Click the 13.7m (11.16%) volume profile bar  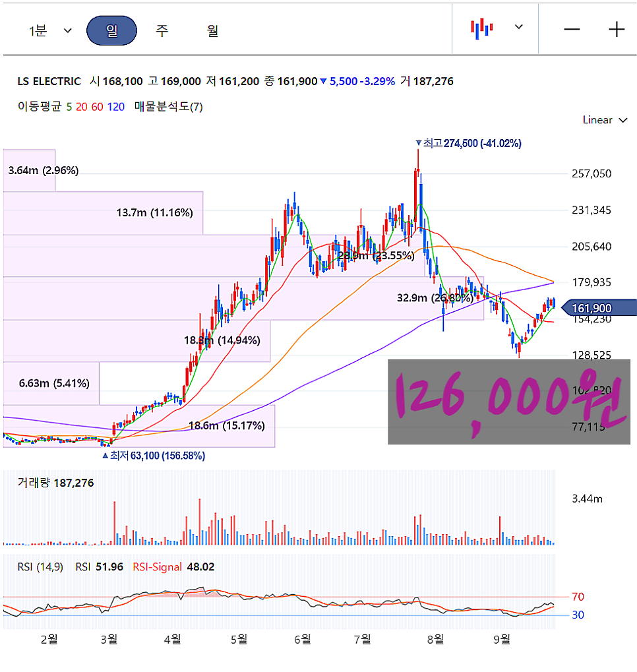coord(103,213)
